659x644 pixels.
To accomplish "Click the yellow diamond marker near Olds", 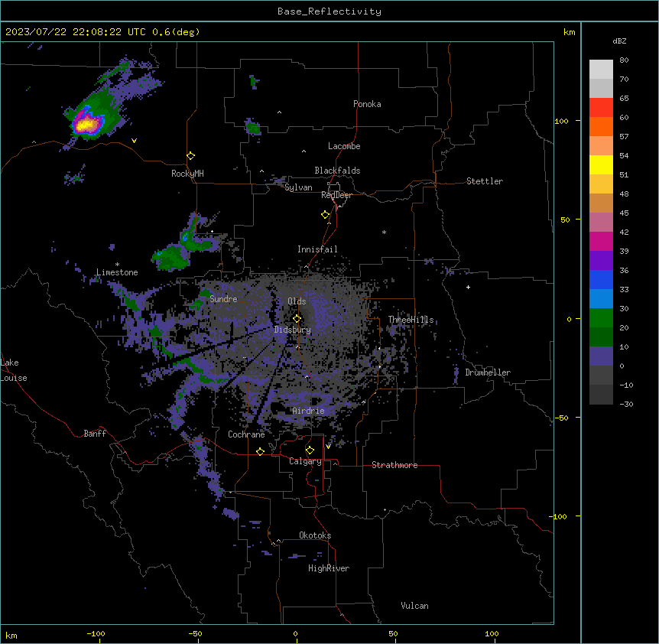I will coord(297,319).
